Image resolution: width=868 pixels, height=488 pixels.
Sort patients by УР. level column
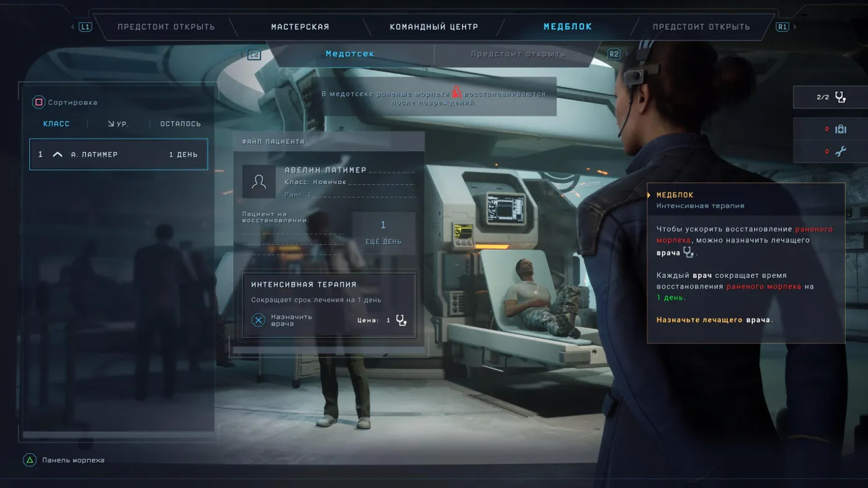[x=118, y=124]
